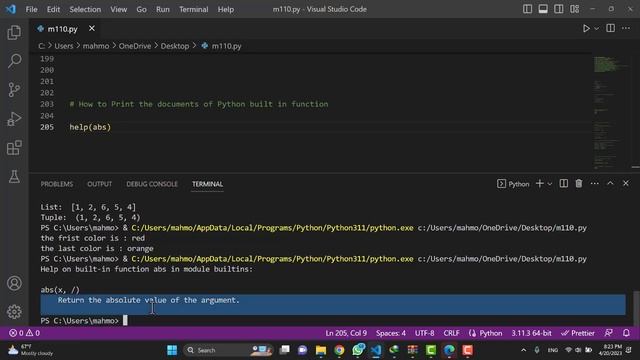Switch to the PROBLEMS panel tab
Viewport: 640px width, 360px height.
point(57,184)
